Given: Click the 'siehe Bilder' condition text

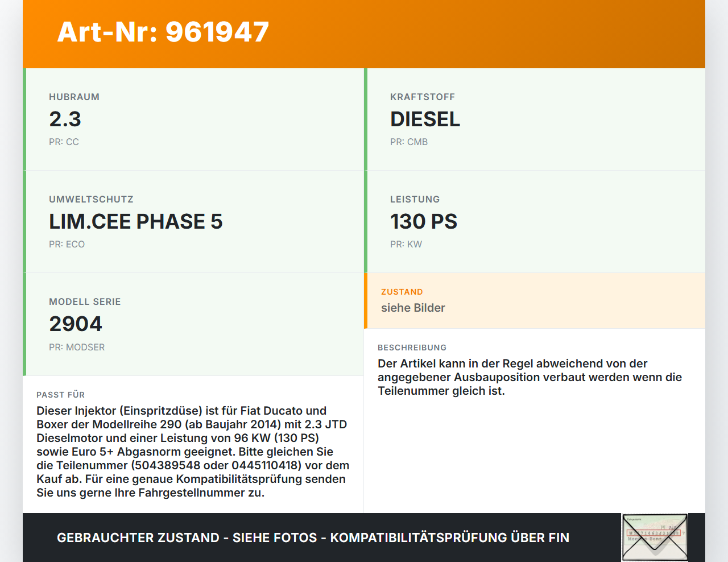Looking at the screenshot, I should point(413,308).
